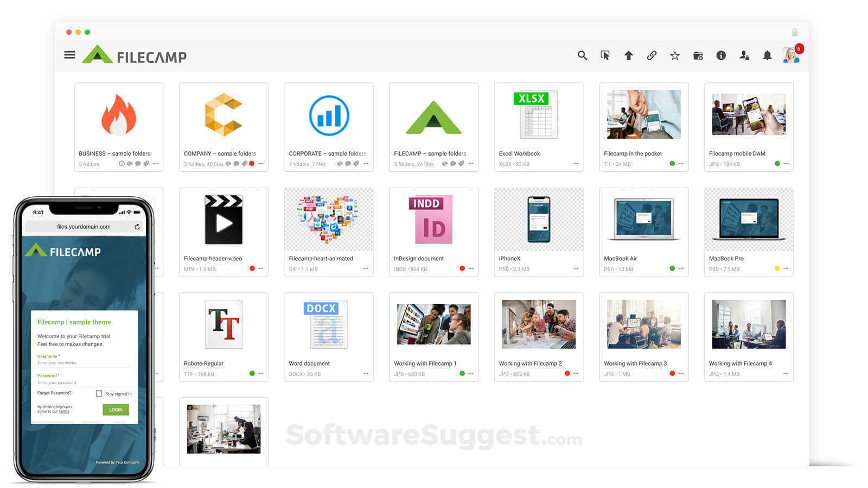Open options menu on Filecamp-header-video
868x488 pixels.
(x=261, y=268)
